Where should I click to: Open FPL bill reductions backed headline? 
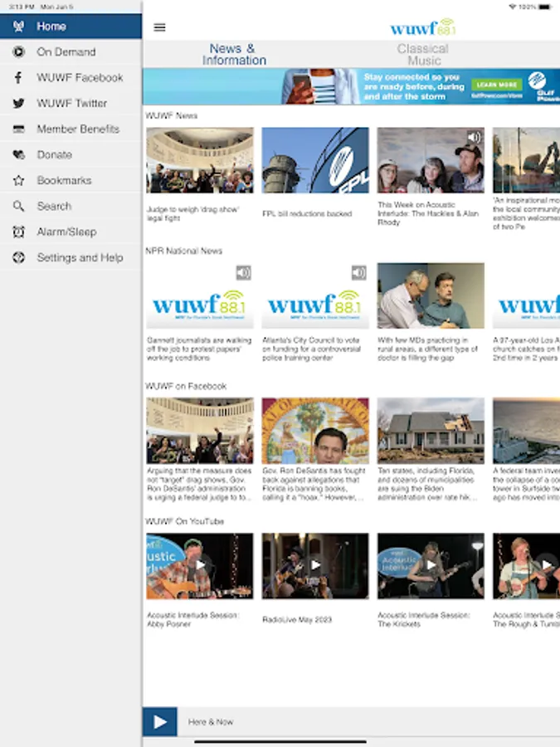pos(307,214)
